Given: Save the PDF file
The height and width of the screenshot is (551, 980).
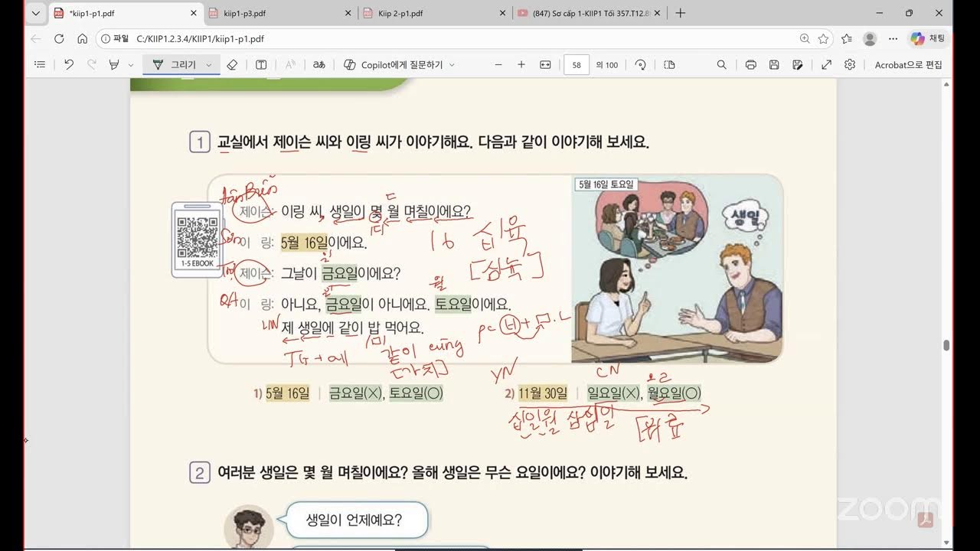Looking at the screenshot, I should (774, 65).
